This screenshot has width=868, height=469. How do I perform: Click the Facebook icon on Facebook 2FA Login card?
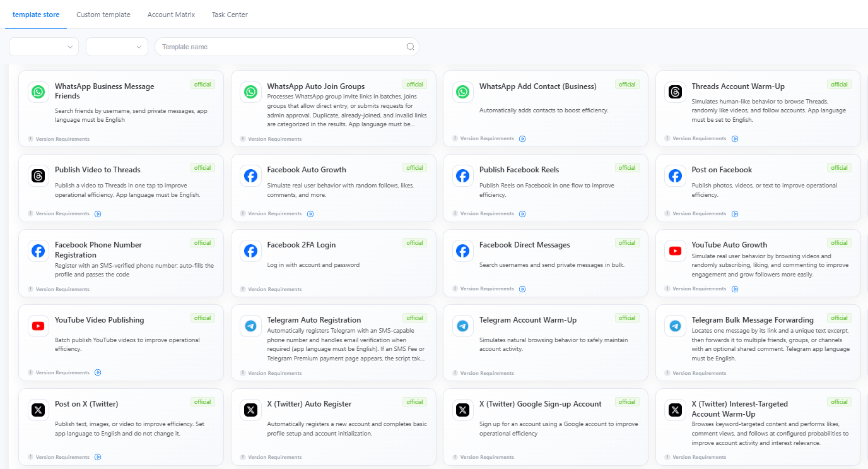tap(251, 251)
